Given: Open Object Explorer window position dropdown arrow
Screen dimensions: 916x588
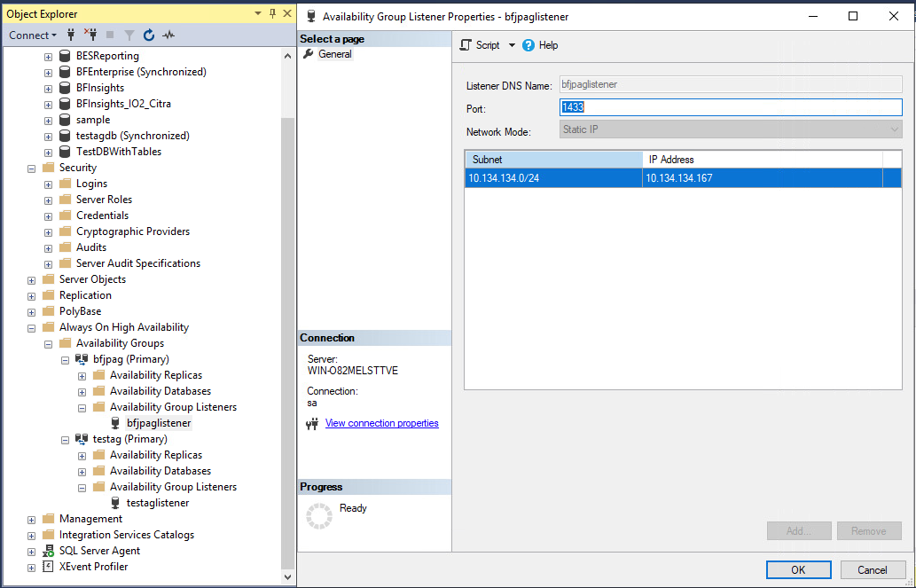Looking at the screenshot, I should (x=258, y=13).
